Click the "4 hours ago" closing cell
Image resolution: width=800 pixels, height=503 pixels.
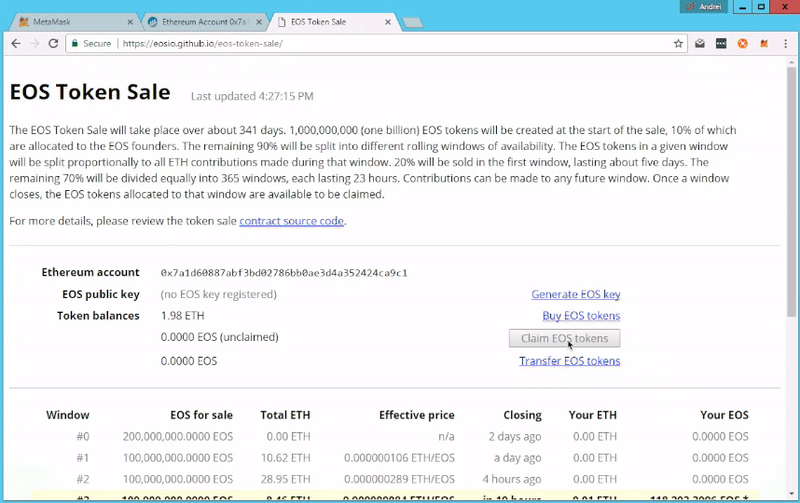[x=512, y=480]
